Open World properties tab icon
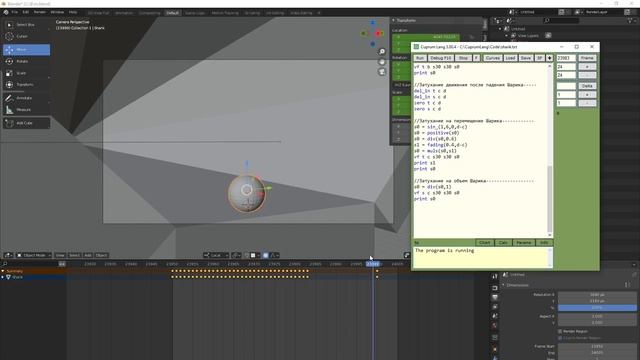 tap(495, 326)
